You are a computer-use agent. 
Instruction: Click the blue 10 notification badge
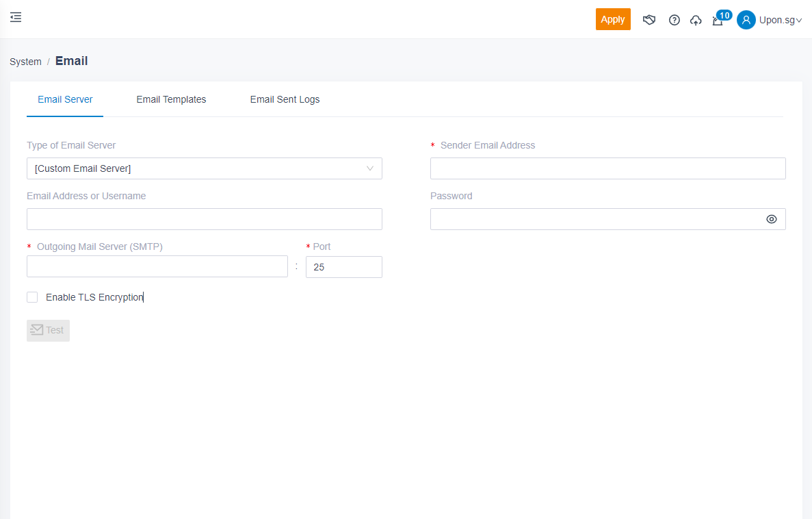724,15
